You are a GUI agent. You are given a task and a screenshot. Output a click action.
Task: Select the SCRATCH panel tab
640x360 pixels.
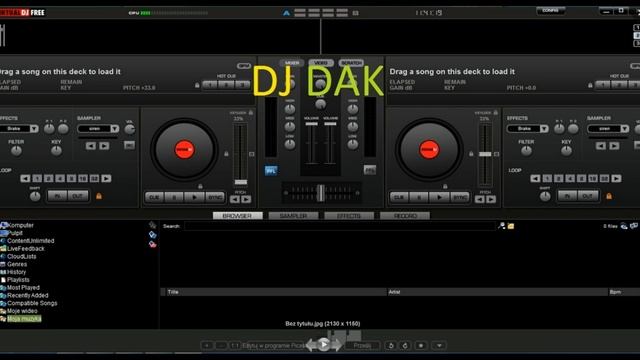pyautogui.click(x=351, y=63)
